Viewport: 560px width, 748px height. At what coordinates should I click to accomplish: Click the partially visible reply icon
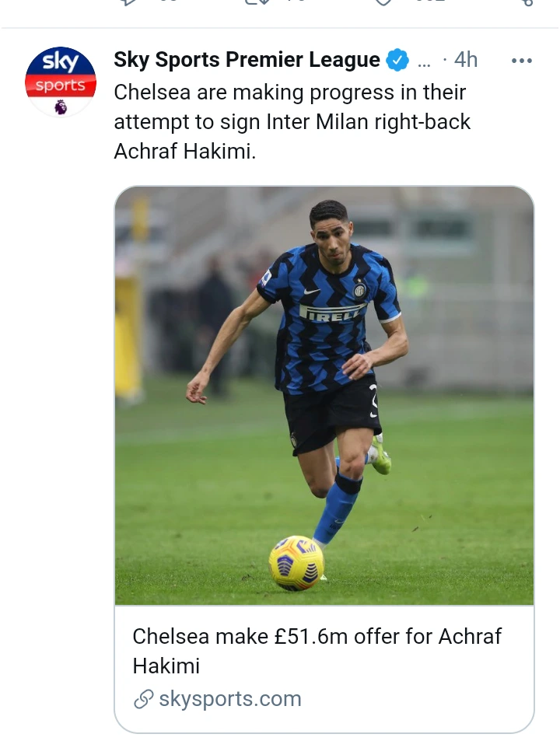coord(129,2)
